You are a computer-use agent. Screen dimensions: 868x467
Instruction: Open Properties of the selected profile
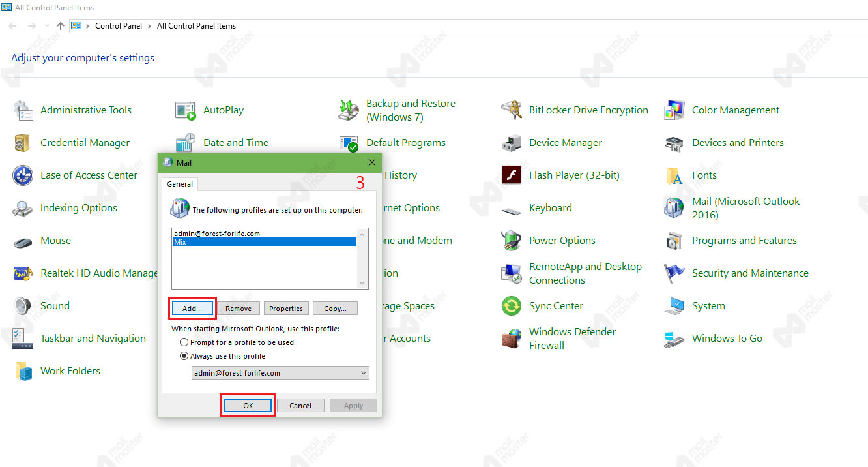pos(286,309)
